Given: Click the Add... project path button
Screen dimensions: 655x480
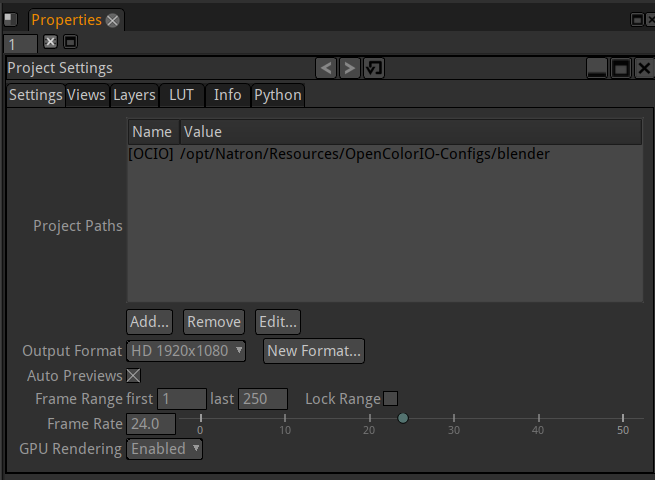Looking at the screenshot, I should (150, 321).
